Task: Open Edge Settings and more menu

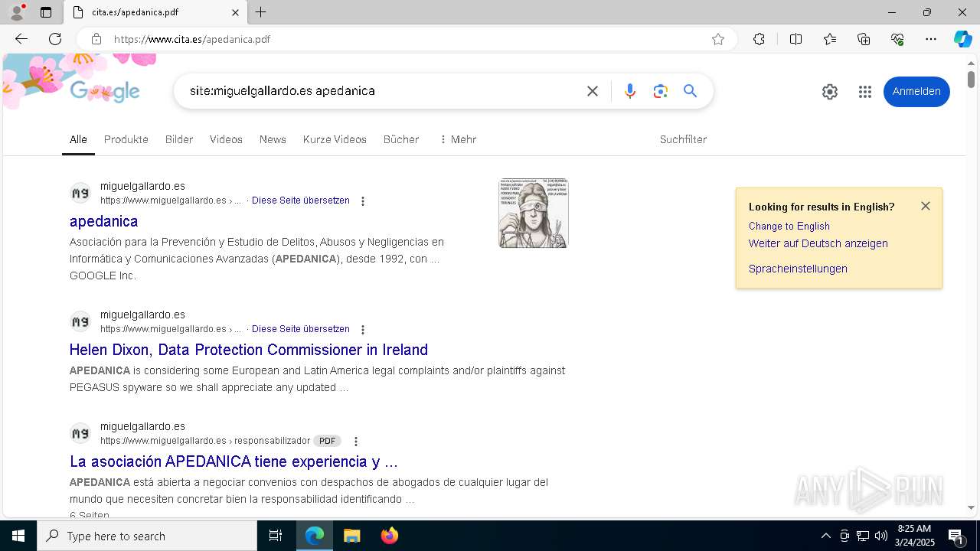Action: [x=931, y=39]
